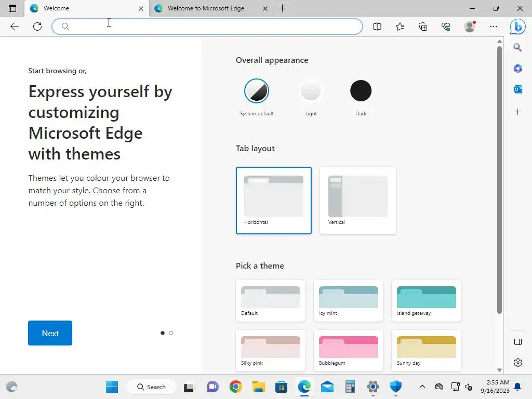Pick the Sunny day theme

click(x=427, y=351)
